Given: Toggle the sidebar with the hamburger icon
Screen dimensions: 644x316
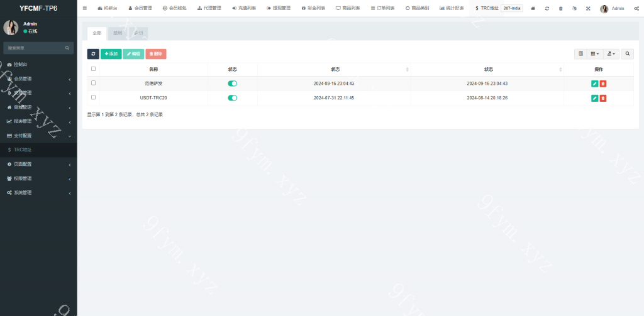Looking at the screenshot, I should tap(85, 8).
